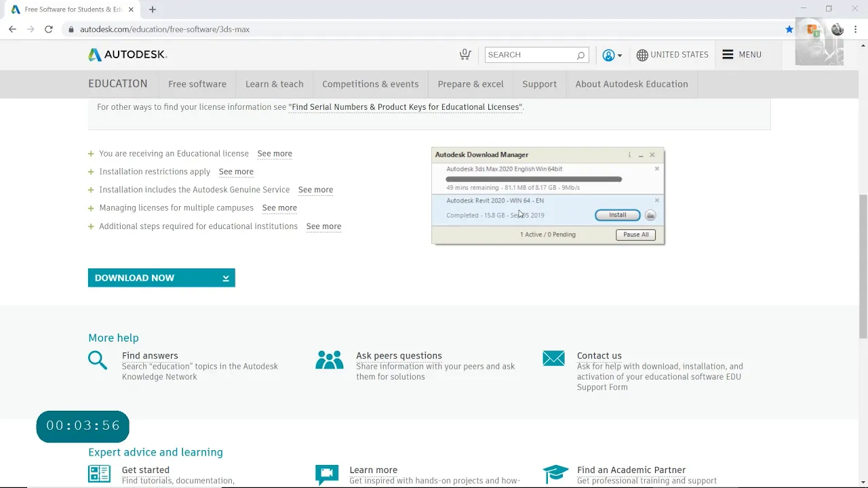This screenshot has width=868, height=488.
Task: See more about installation restrictions
Action: (236, 172)
